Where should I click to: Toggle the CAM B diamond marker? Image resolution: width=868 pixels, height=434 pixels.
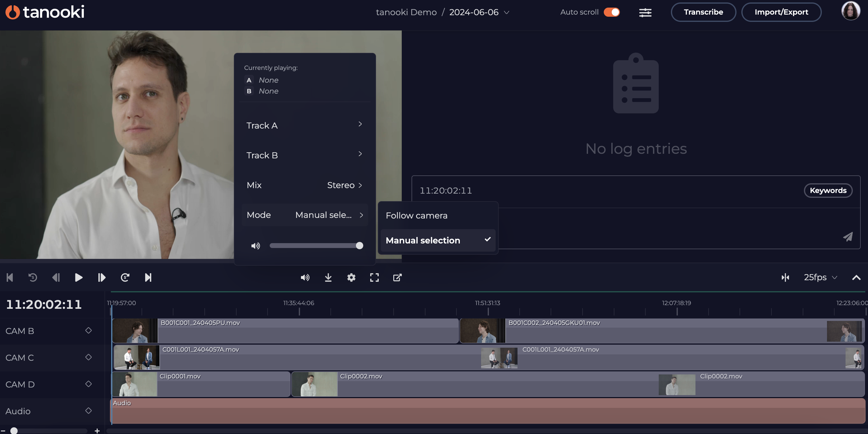coord(88,330)
